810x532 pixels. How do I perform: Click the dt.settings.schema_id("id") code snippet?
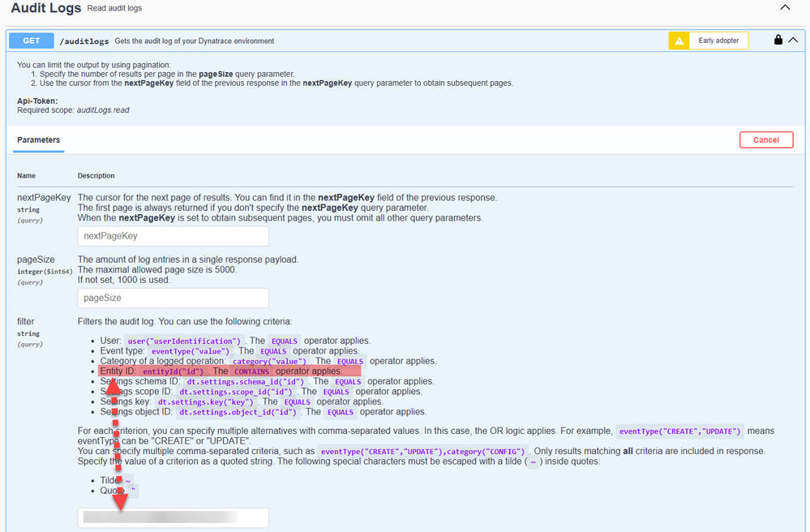(x=245, y=381)
